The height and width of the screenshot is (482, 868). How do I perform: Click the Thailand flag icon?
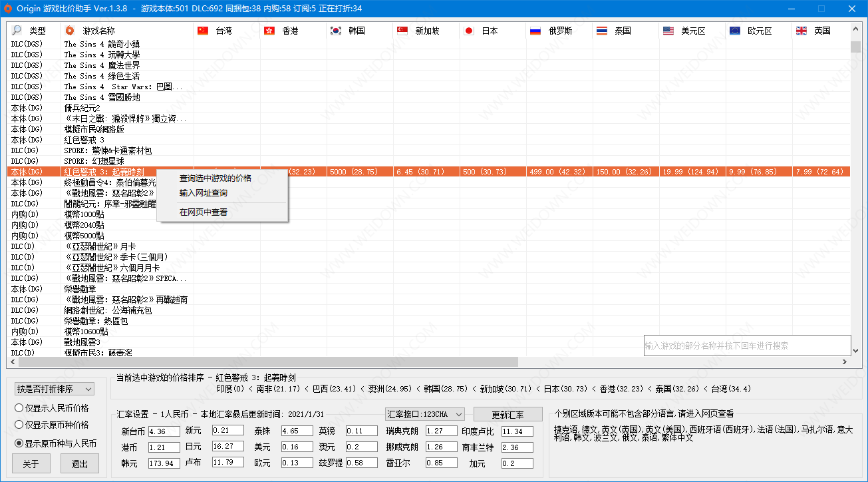click(x=602, y=31)
